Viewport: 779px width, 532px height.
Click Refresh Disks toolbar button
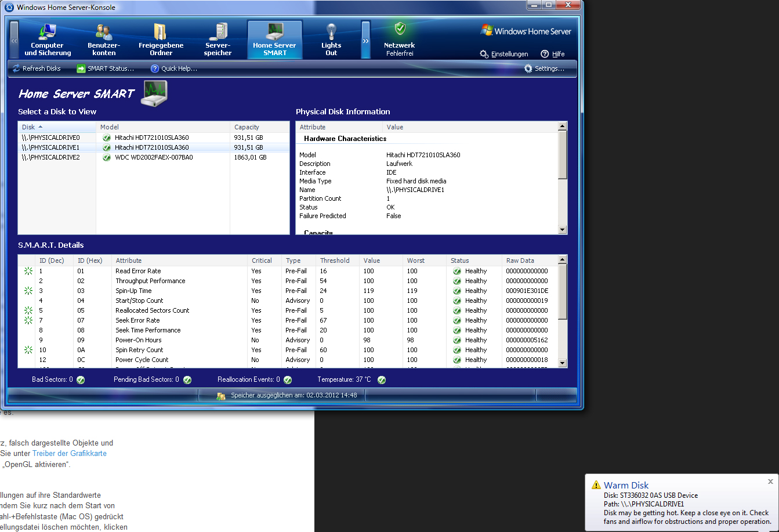click(x=37, y=68)
